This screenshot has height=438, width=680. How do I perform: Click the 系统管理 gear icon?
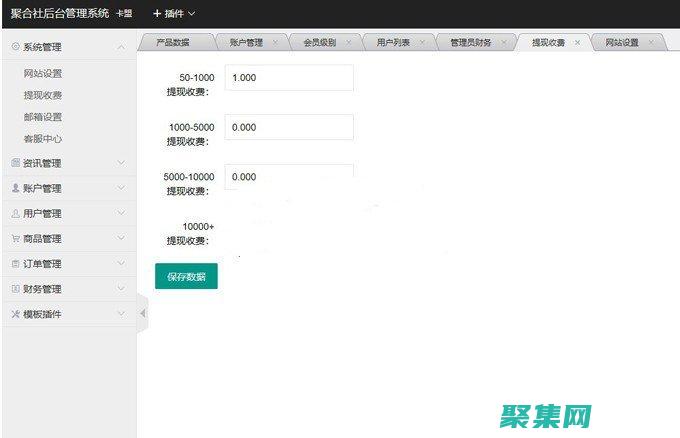click(16, 46)
